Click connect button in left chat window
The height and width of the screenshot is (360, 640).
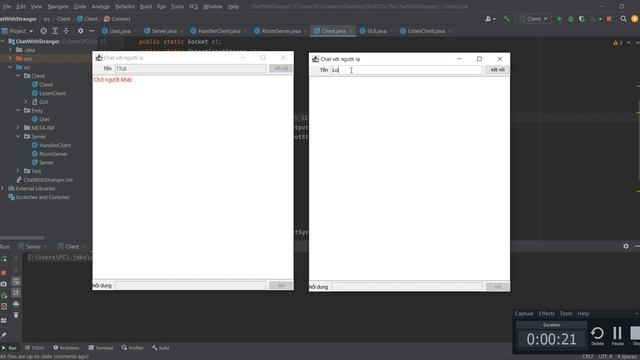click(x=281, y=68)
